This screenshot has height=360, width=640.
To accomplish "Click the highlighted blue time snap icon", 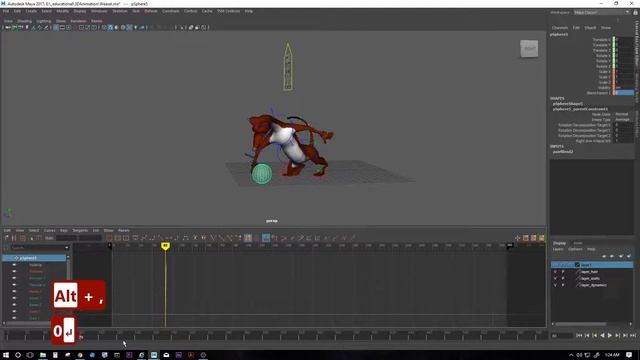I will pyautogui.click(x=266, y=238).
